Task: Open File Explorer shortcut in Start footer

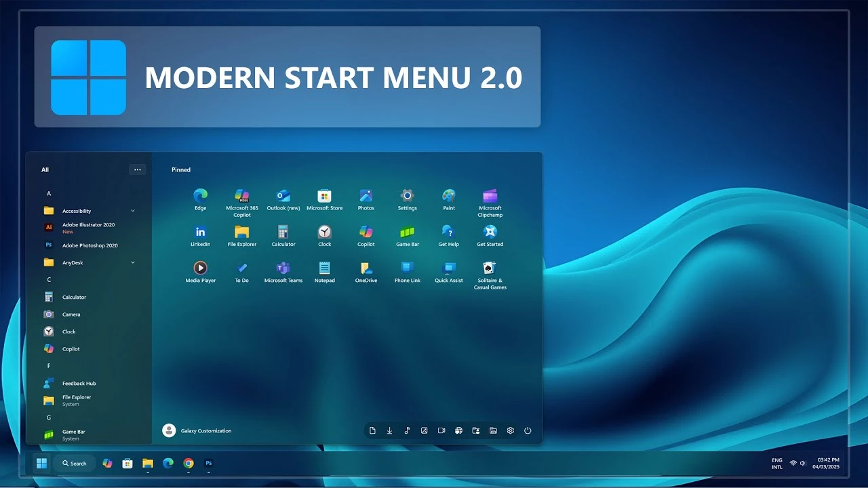Action: tap(493, 430)
